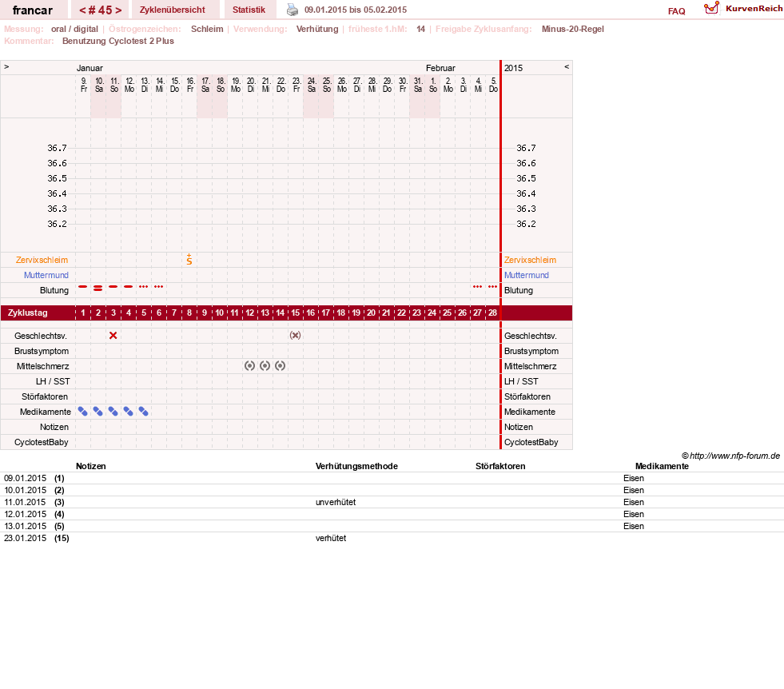Click the bleeding bar on January 9
Screen dimensions: 784x689
82,286
